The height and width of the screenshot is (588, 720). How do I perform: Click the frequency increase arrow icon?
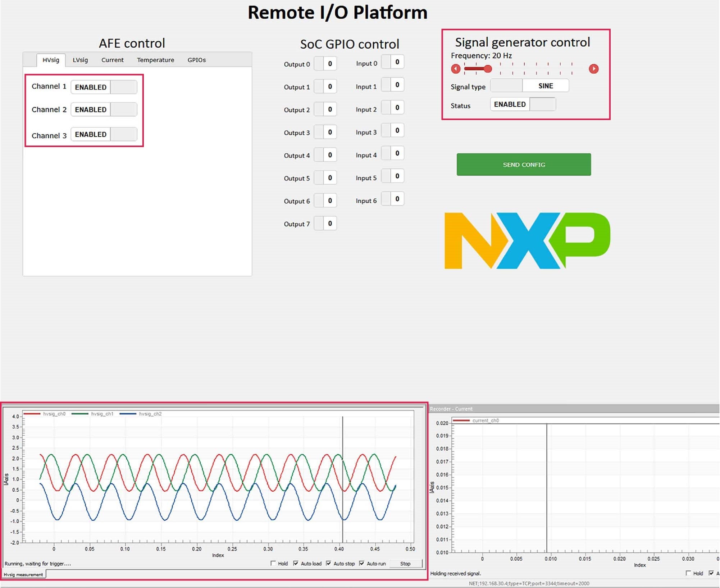coord(593,69)
